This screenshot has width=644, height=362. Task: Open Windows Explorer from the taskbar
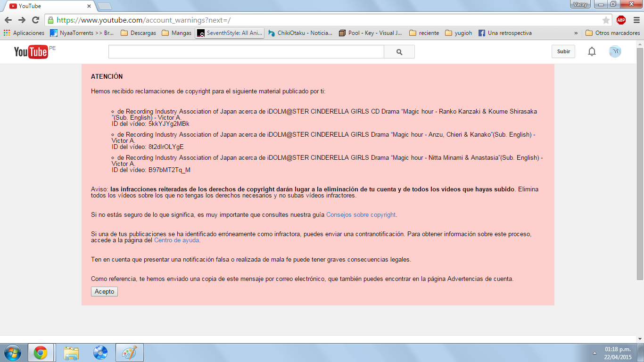tap(71, 353)
